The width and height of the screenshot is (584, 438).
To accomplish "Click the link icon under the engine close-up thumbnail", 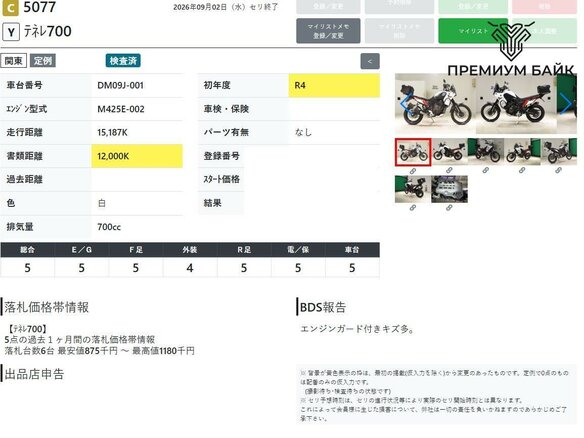I will (x=449, y=208).
